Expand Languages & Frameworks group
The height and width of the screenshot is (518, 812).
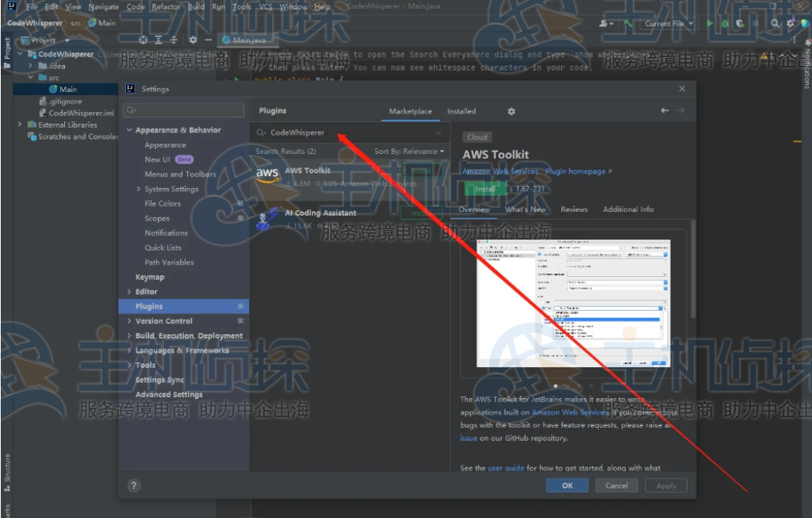coord(129,350)
